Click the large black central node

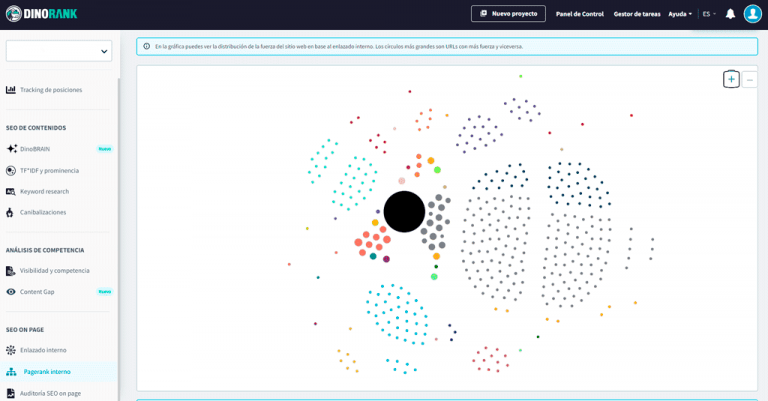click(x=404, y=212)
